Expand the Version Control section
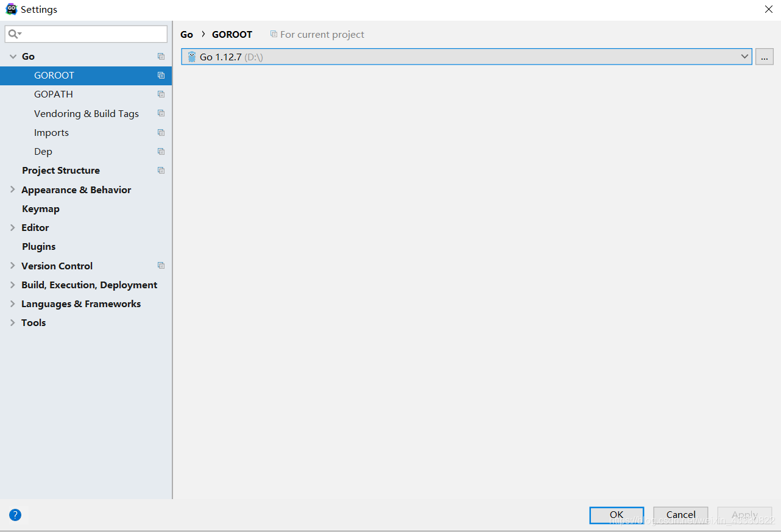Image resolution: width=781 pixels, height=532 pixels. coord(13,266)
